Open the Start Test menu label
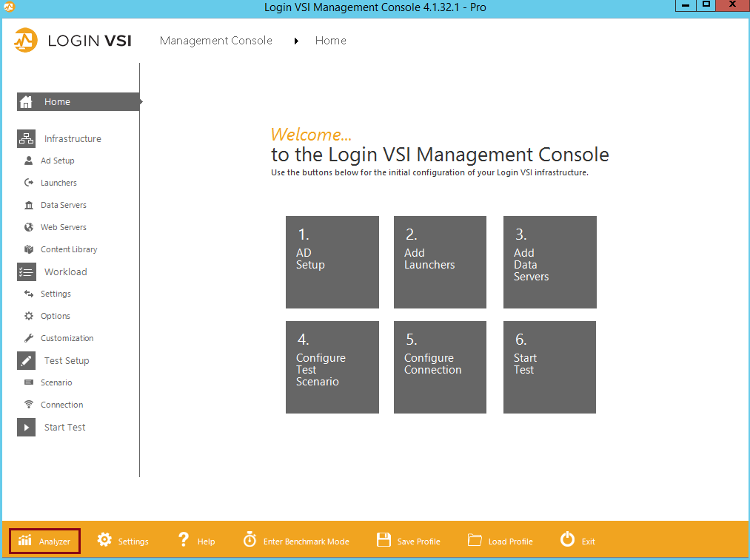The width and height of the screenshot is (750, 560). [64, 427]
